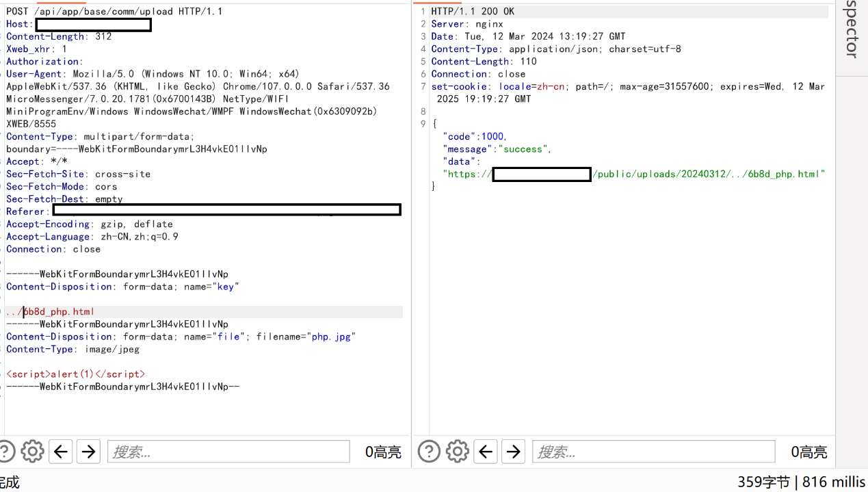Click the Authorization header line
This screenshot has width=868, height=492.
click(x=44, y=62)
